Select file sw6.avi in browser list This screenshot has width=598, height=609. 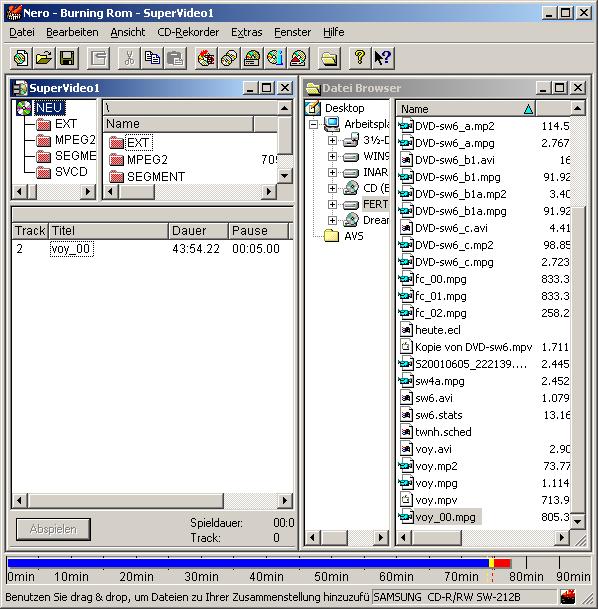point(434,398)
